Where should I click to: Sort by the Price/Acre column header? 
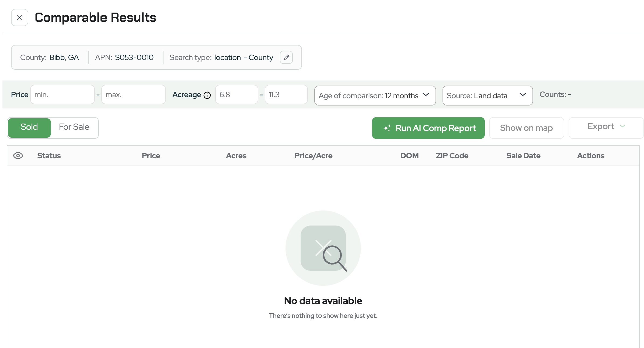pos(313,156)
